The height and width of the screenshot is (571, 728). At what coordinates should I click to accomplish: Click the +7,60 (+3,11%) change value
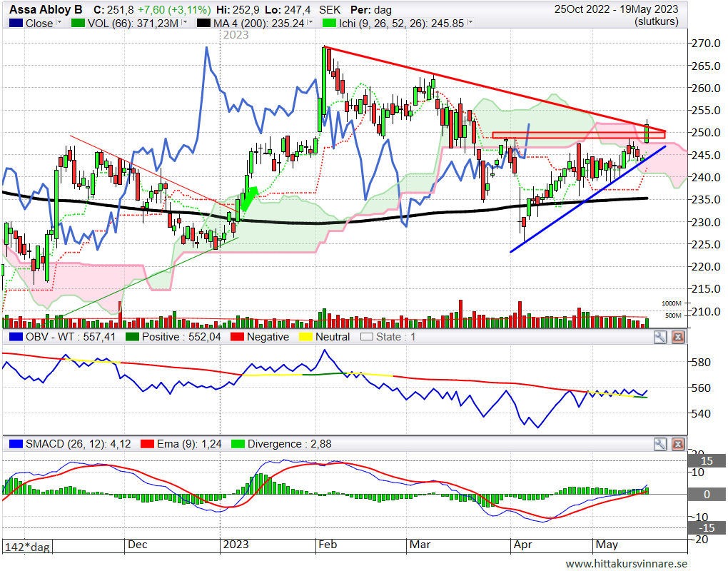(174, 10)
